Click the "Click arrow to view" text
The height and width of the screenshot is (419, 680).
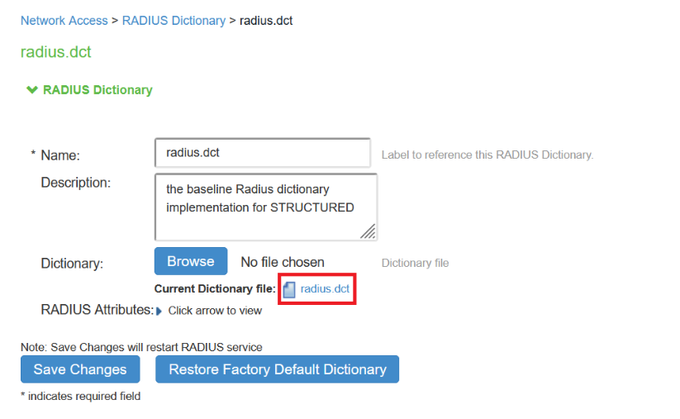pyautogui.click(x=215, y=311)
